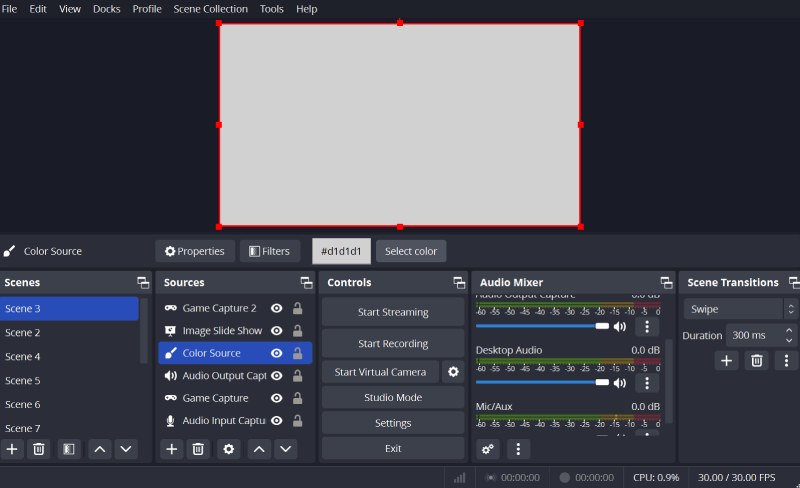Pop out the Audio Mixer dock
Screen dimensions: 800x488
pyautogui.click(x=666, y=283)
